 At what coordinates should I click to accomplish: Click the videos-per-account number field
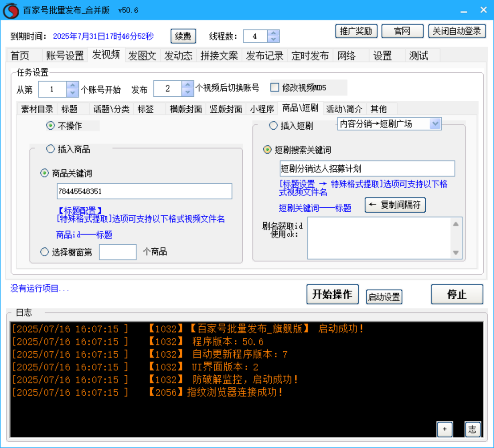(168, 89)
